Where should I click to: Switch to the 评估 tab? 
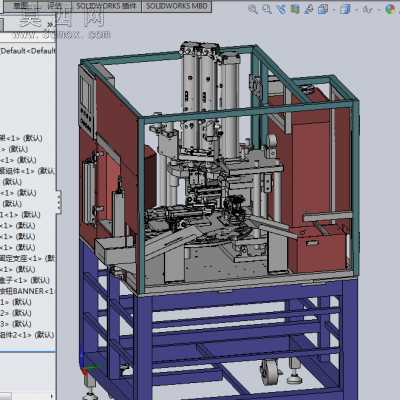coord(54,6)
